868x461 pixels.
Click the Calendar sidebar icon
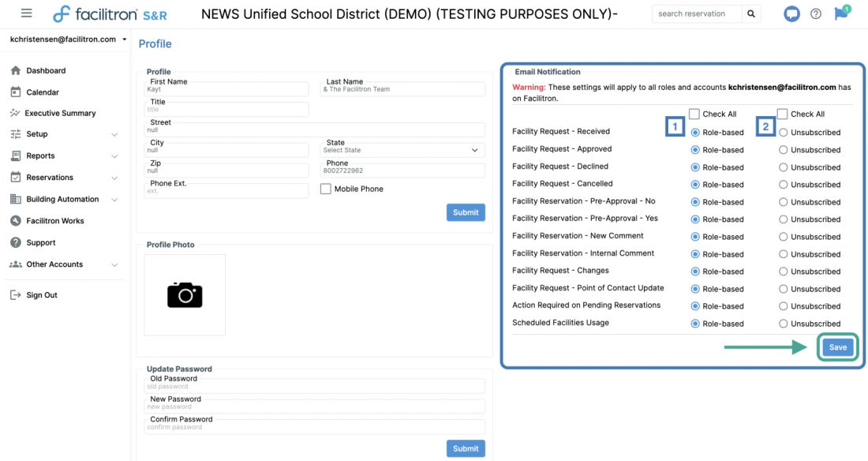click(x=16, y=92)
